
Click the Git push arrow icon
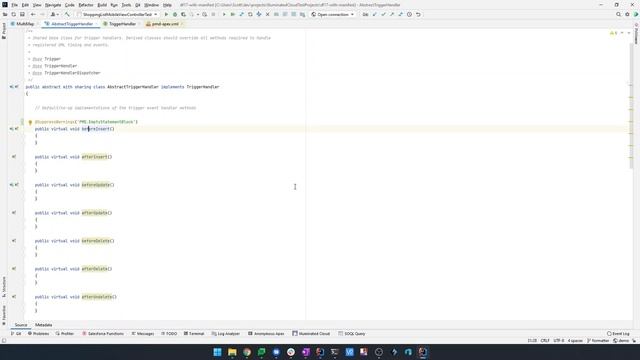tap(392, 14)
